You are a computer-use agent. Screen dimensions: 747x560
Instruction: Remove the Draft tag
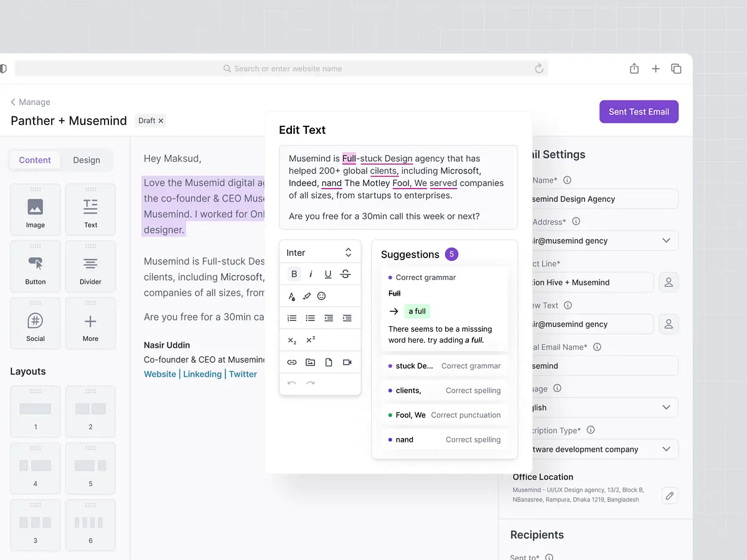(x=161, y=121)
